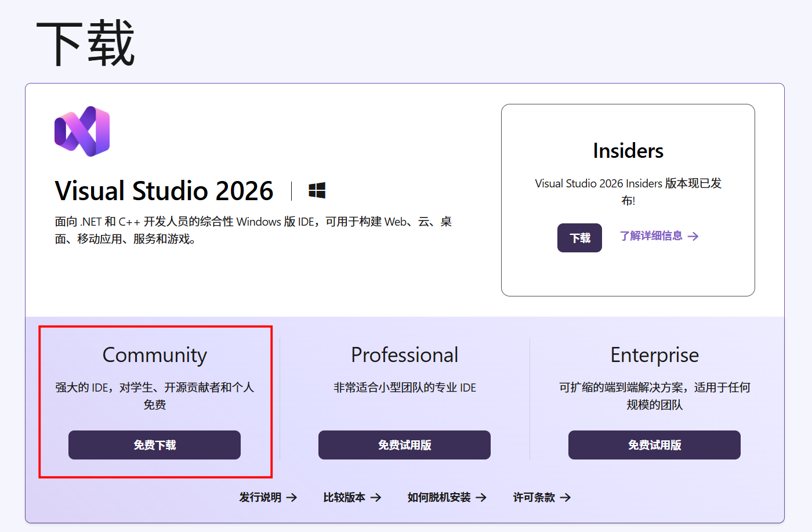812x532 pixels.
Task: Open the 如何脱机安装 link
Action: [x=439, y=497]
